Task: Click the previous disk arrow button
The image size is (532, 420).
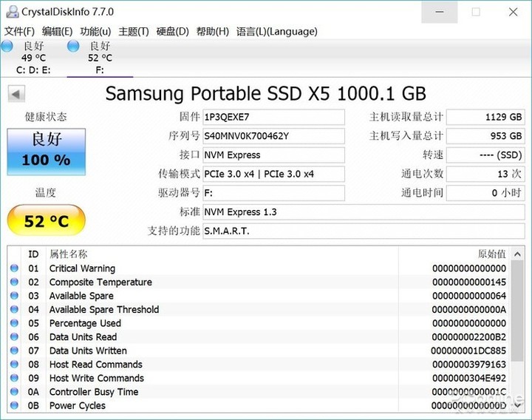Action: click(x=16, y=94)
